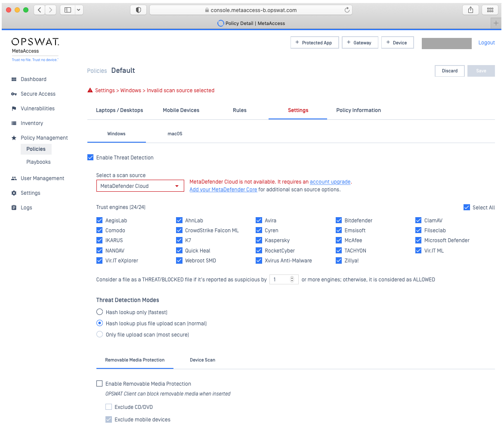Click the Vulnerabilities flag icon
The width and height of the screenshot is (504, 427).
(14, 109)
